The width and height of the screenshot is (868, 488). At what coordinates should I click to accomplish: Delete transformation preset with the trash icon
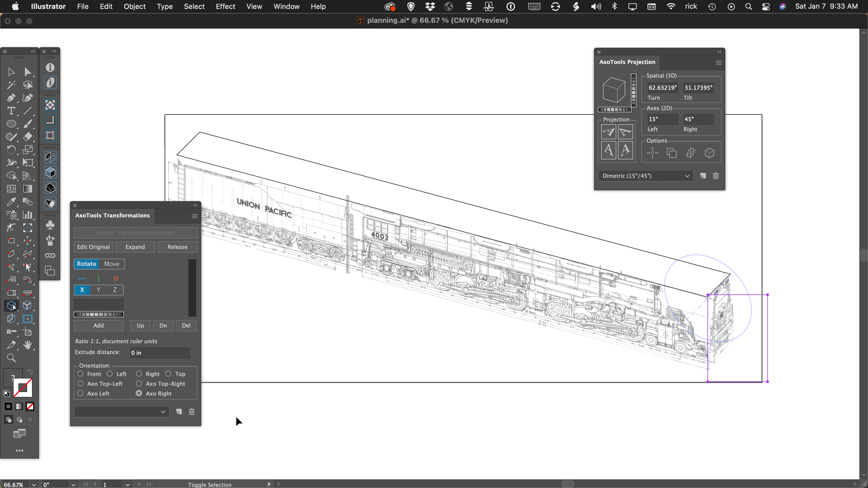point(192,412)
